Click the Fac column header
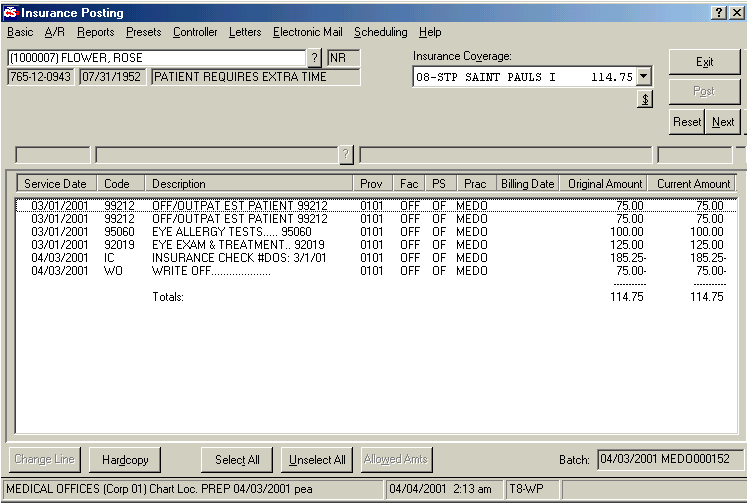Image resolution: width=747 pixels, height=504 pixels. (409, 183)
